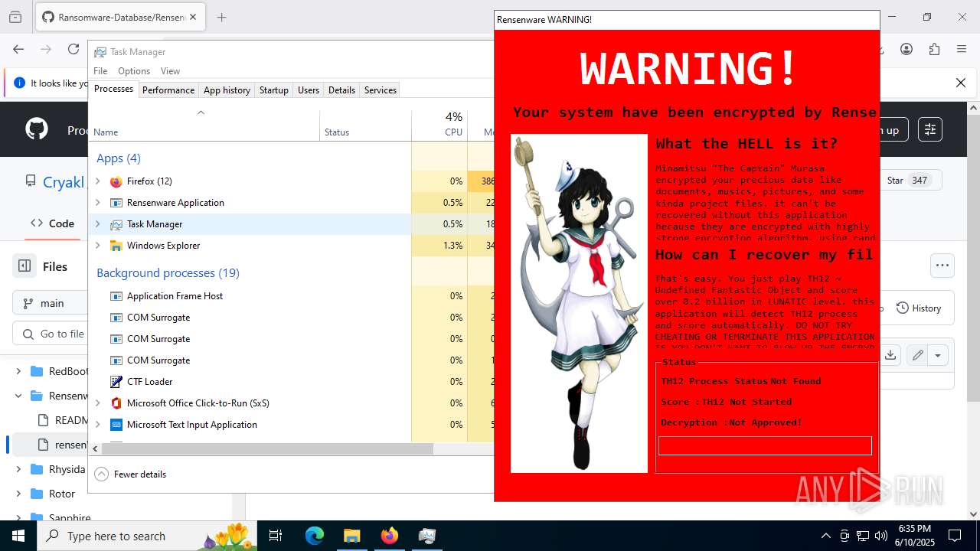Open Task View on taskbar
The height and width of the screenshot is (551, 980).
(276, 536)
